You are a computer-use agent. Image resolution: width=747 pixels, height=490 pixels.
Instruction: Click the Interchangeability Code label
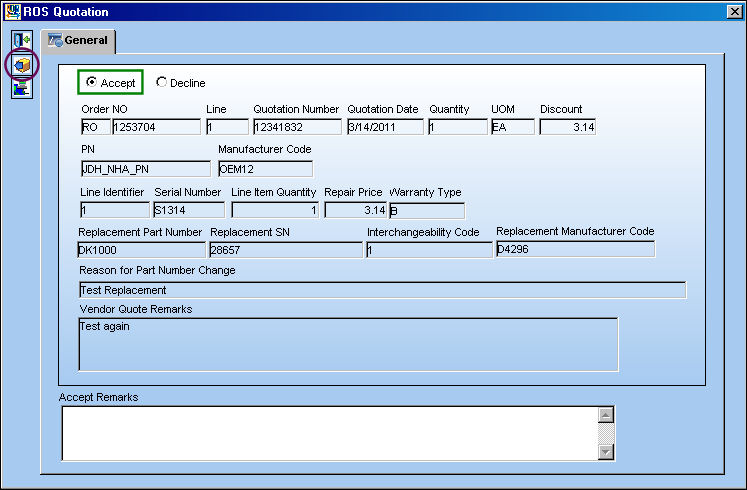click(423, 232)
